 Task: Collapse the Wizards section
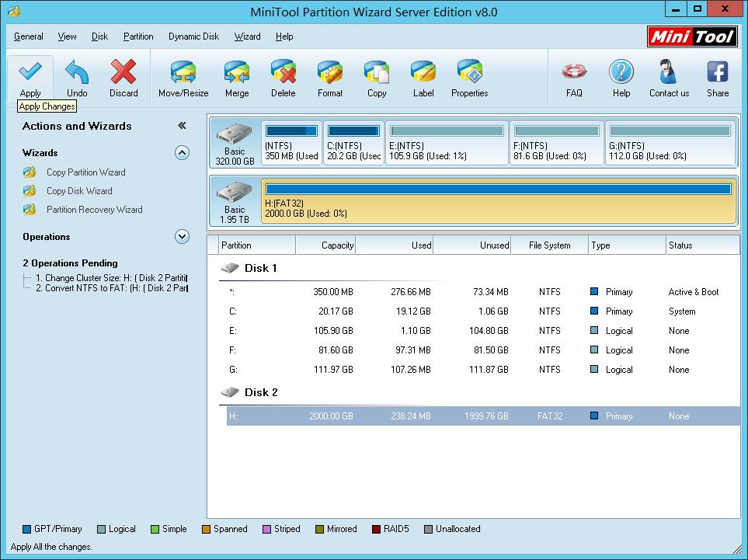click(182, 153)
